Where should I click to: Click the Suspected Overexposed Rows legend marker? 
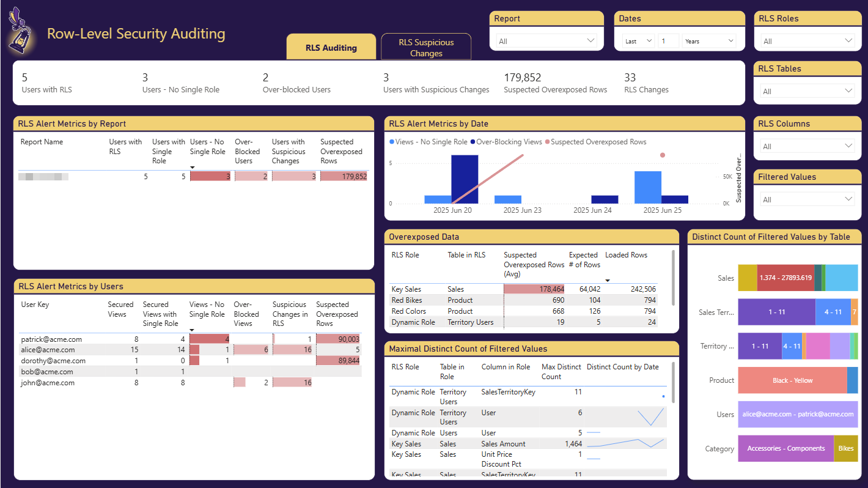click(x=547, y=142)
